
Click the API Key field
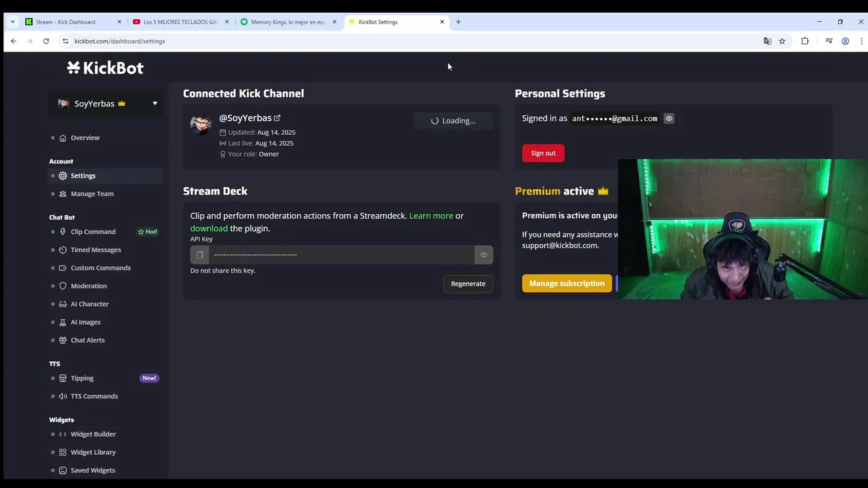(x=341, y=255)
